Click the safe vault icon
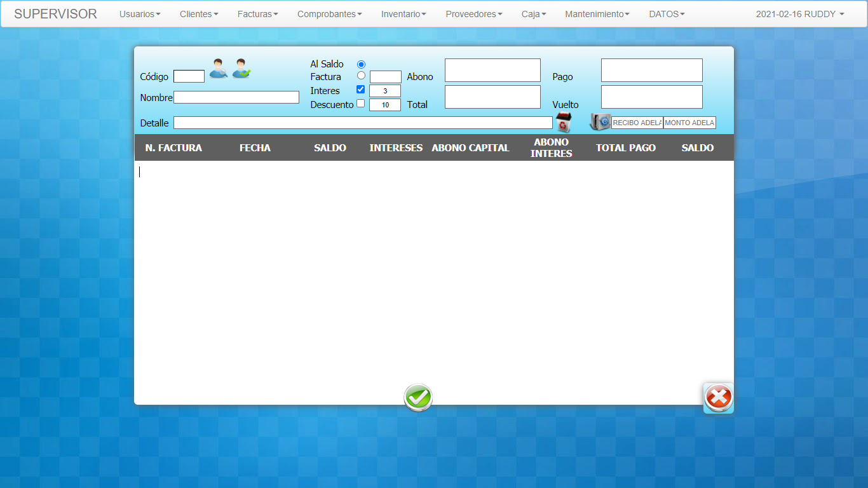This screenshot has width=868, height=488. tap(600, 122)
